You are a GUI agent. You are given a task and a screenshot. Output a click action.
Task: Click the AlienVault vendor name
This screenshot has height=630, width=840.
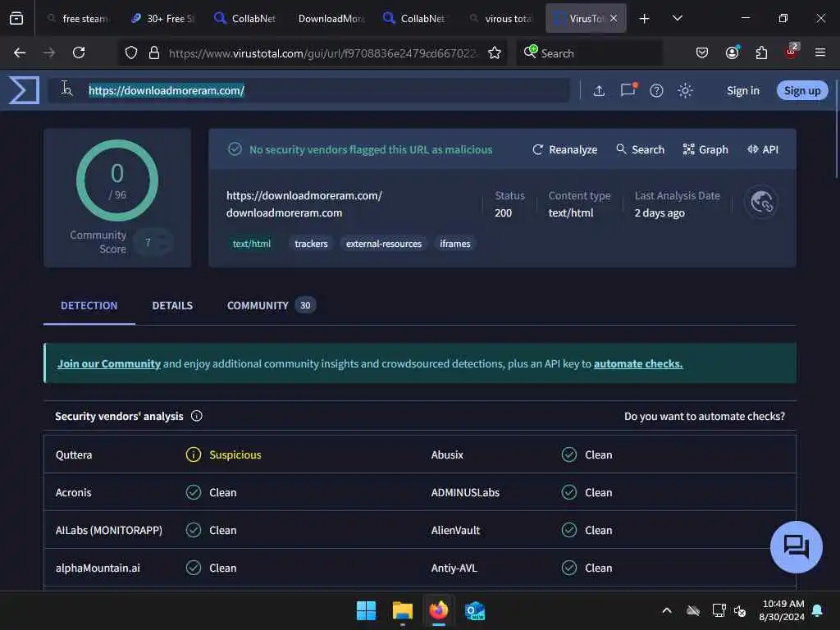(455, 531)
